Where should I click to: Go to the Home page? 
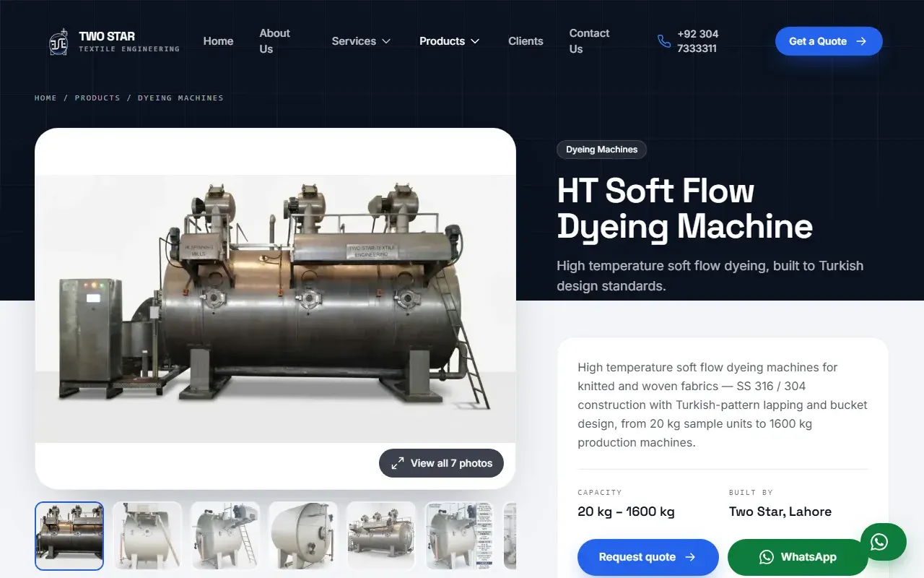pyautogui.click(x=218, y=41)
